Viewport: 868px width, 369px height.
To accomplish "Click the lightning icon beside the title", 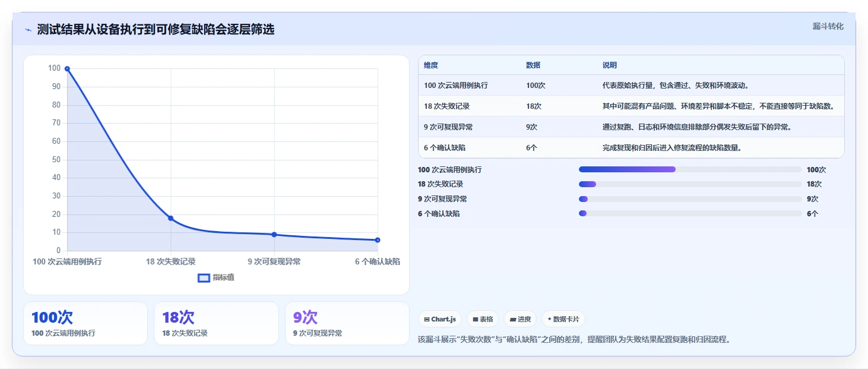I will (x=28, y=30).
